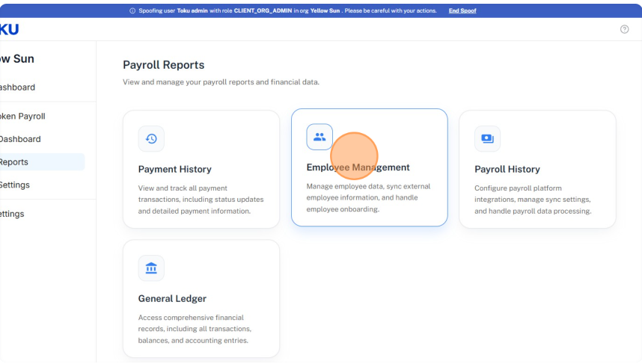This screenshot has width=642, height=364.
Task: Click the General Ledger bank icon
Action: (x=151, y=268)
